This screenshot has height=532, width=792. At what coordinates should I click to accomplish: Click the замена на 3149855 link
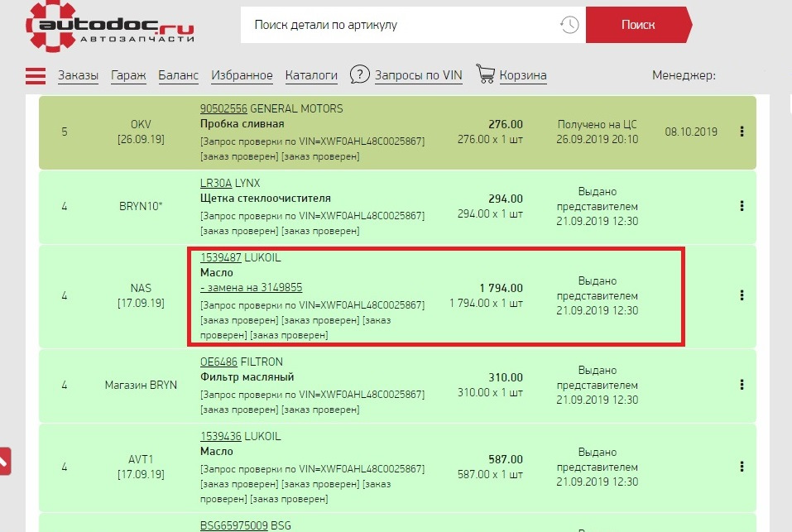tap(251, 288)
